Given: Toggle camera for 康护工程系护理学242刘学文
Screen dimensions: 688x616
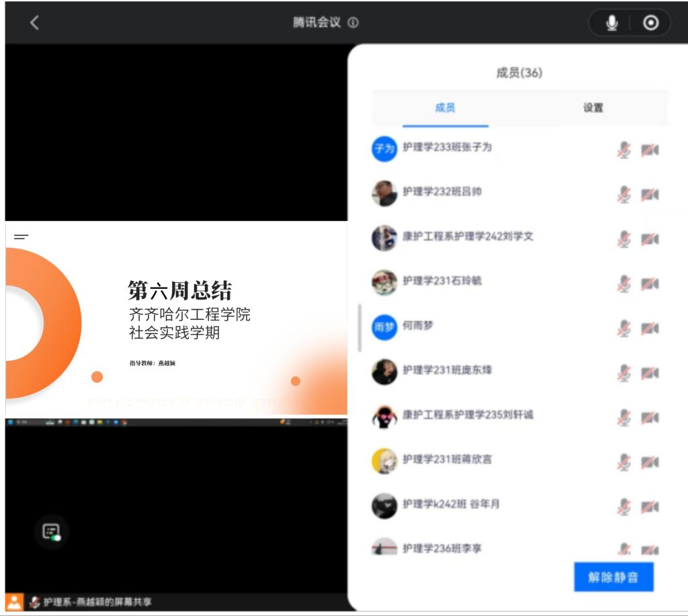Looking at the screenshot, I should tap(649, 239).
